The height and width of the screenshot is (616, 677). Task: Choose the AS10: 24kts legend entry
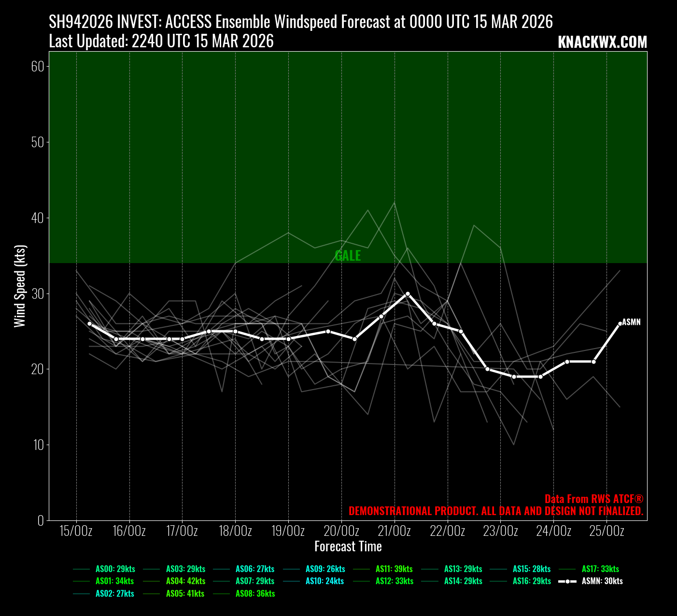point(324,581)
